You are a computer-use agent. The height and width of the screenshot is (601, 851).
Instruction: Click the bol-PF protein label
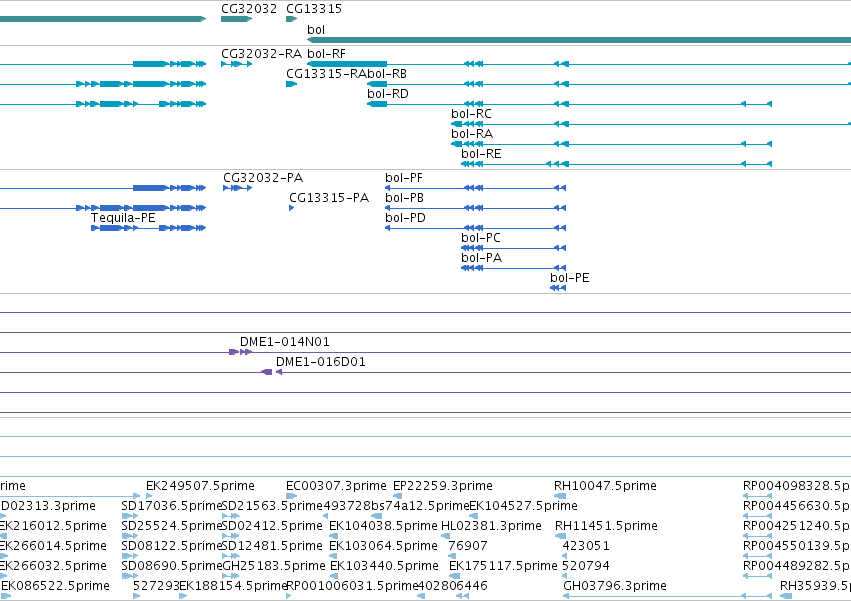click(404, 178)
